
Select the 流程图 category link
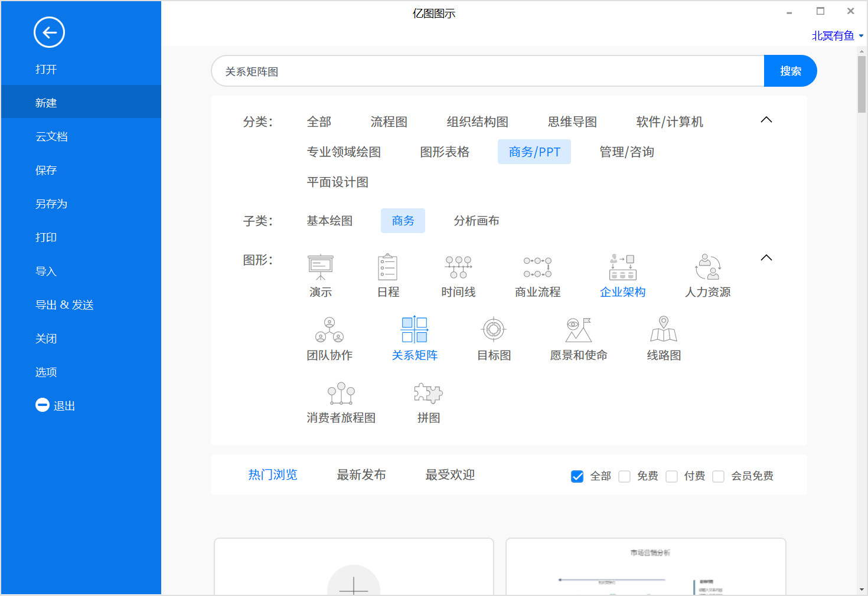coord(389,122)
